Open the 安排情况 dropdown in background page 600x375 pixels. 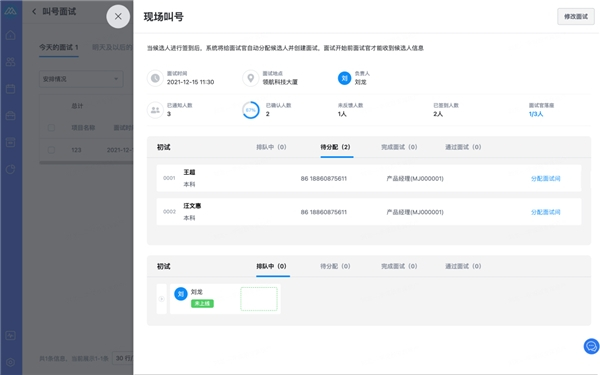click(x=81, y=79)
